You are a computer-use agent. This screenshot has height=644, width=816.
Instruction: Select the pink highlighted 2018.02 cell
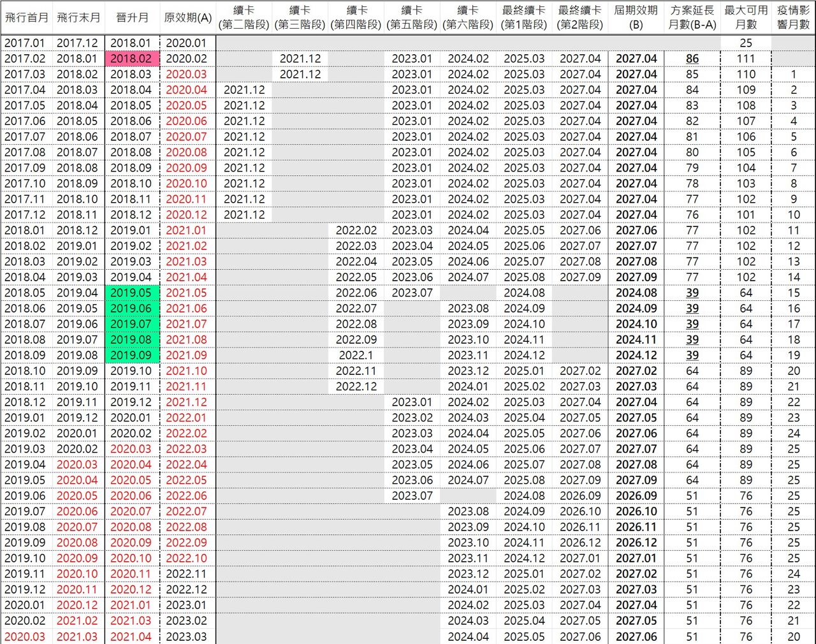pos(131,59)
